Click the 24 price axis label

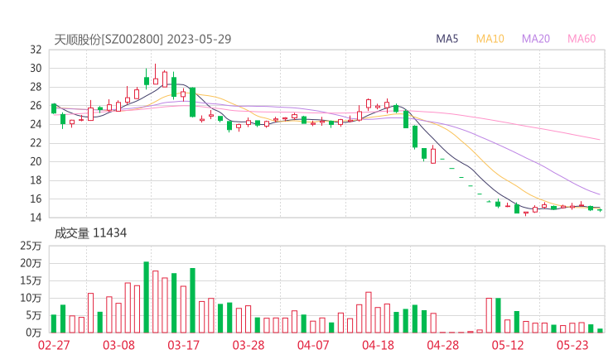coord(36,124)
